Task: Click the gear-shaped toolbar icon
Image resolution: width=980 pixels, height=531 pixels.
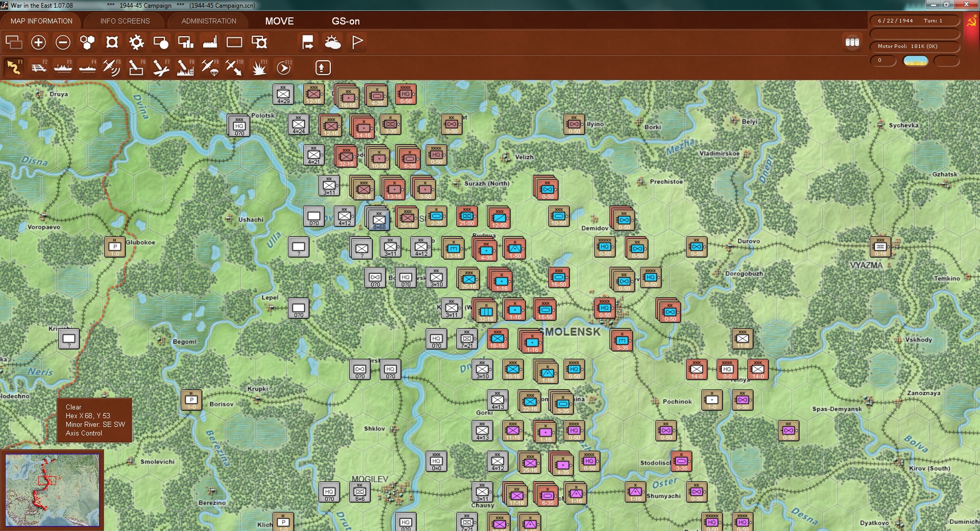Action: [x=136, y=42]
